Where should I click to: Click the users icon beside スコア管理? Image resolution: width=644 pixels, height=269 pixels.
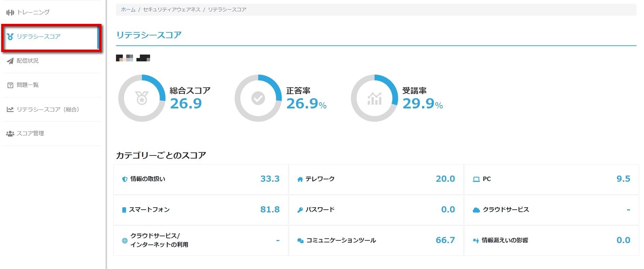coord(10,134)
